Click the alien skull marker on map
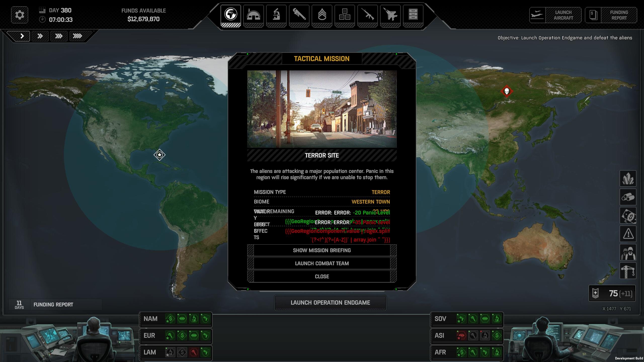This screenshot has height=362, width=644. pos(507,91)
